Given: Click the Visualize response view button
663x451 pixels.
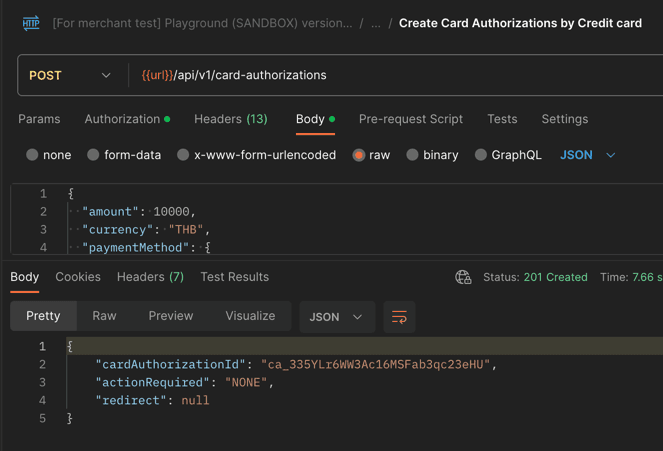Looking at the screenshot, I should pos(250,316).
